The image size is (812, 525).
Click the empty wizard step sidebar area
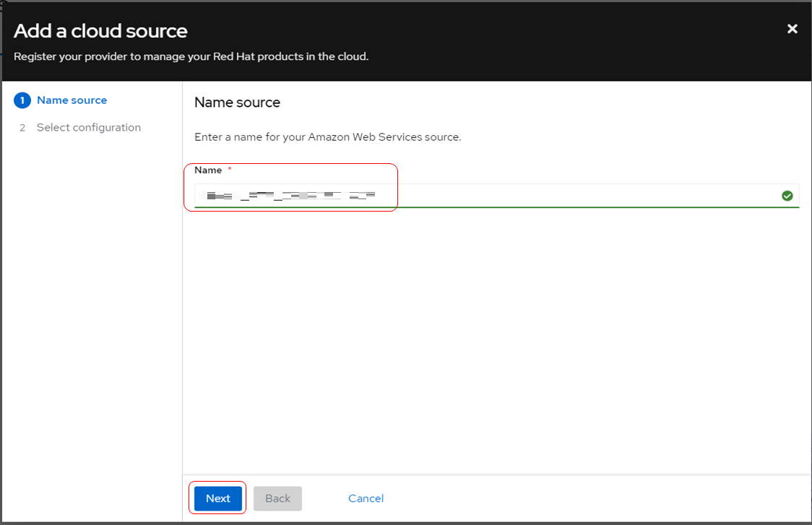pyautogui.click(x=91, y=325)
